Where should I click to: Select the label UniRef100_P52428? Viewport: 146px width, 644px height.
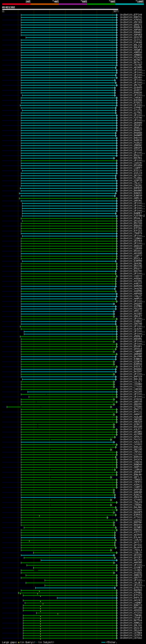(x=131, y=58)
